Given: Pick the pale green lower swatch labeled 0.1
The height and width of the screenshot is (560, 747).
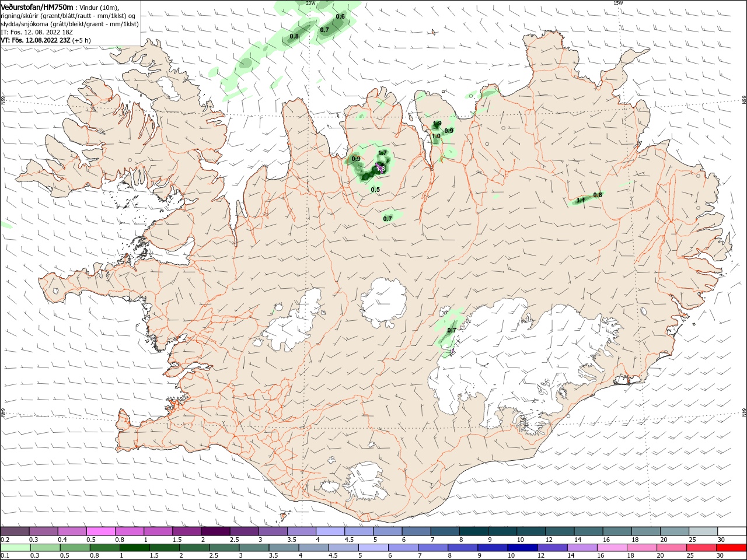Looking at the screenshot, I should point(15,548).
